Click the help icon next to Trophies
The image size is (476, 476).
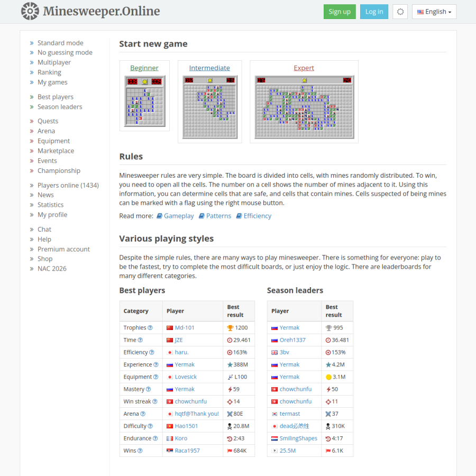click(150, 327)
